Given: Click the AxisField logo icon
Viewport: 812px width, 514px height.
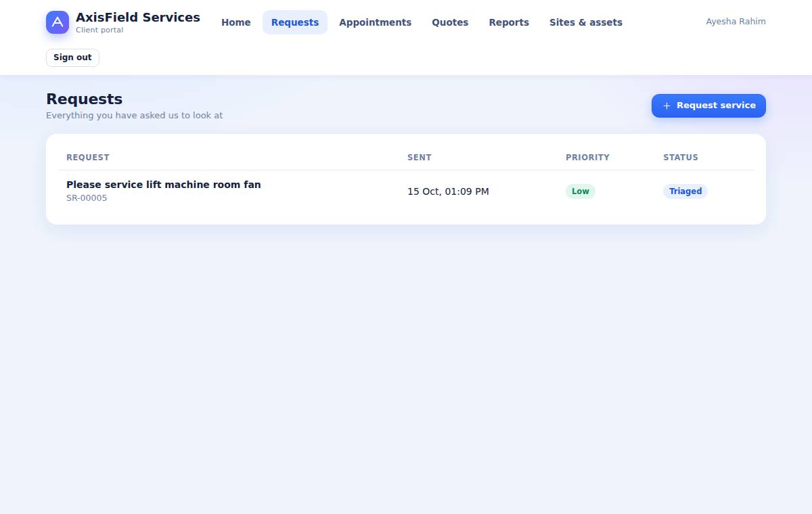Looking at the screenshot, I should click(x=58, y=22).
